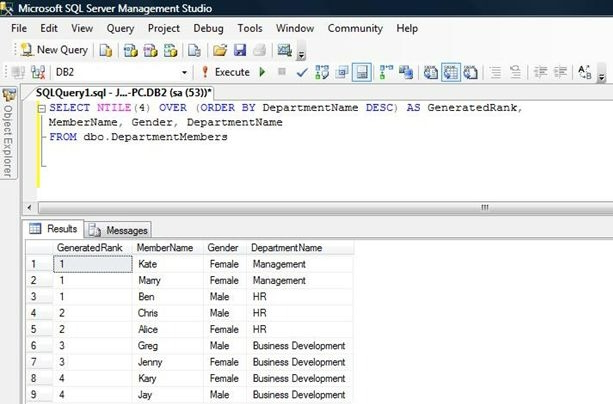613x404 pixels.
Task: Click the Connect icon left of DB2
Action: point(18,72)
